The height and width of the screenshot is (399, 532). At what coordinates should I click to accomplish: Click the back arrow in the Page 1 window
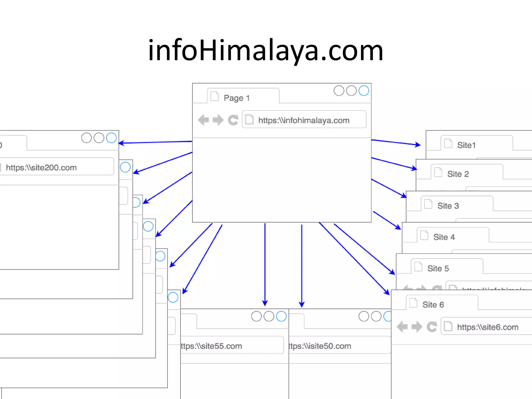coord(203,120)
